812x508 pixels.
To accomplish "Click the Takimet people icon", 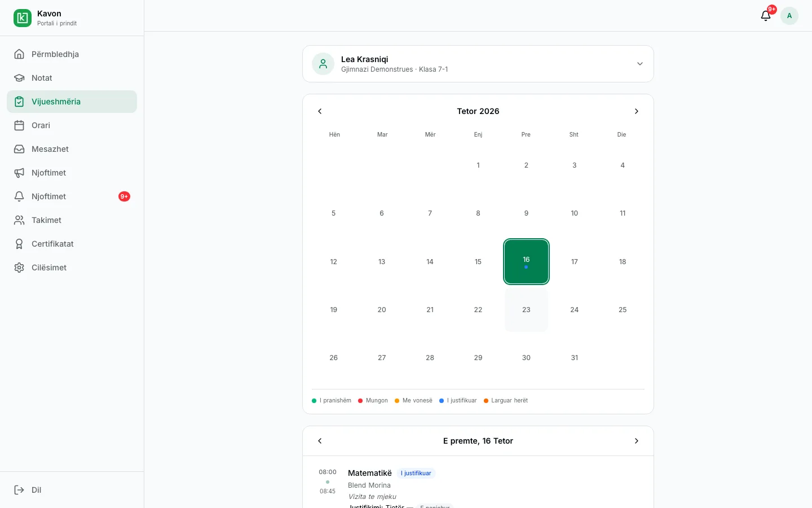I will (x=19, y=220).
